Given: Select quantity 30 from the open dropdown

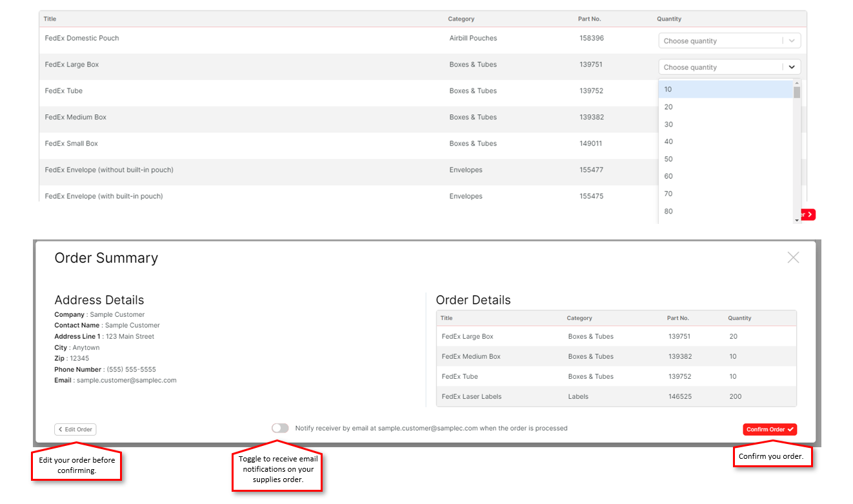Looking at the screenshot, I should (x=668, y=124).
